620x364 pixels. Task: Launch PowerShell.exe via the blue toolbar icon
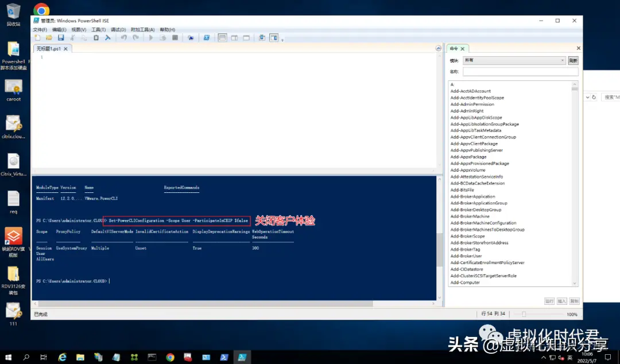(207, 37)
